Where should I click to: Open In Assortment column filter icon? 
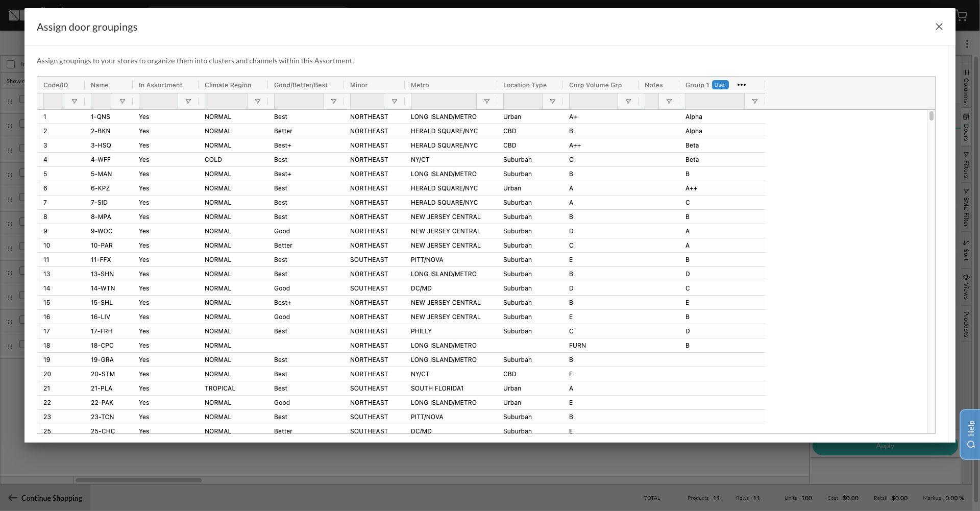click(x=188, y=102)
